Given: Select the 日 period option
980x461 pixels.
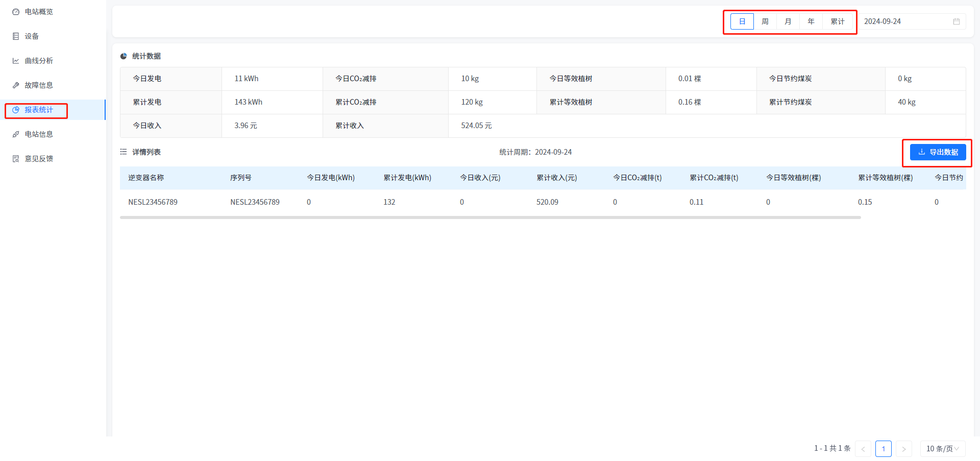Looking at the screenshot, I should (742, 21).
